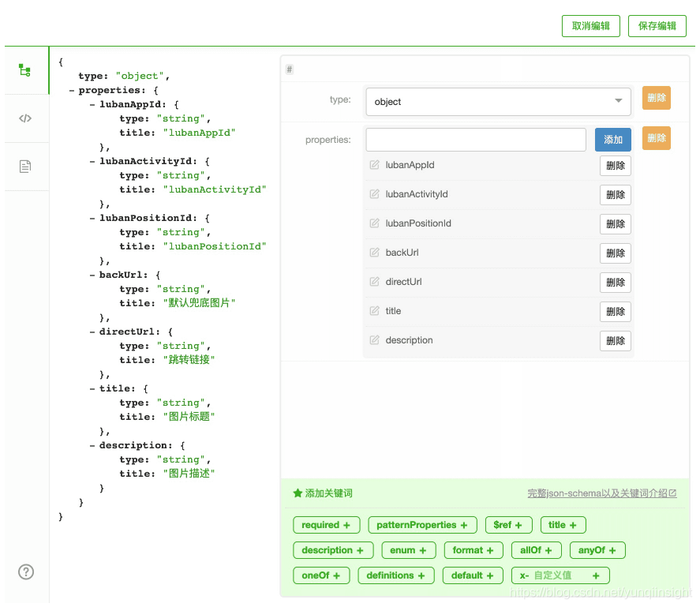
Task: Click root type "object" value in tree
Action: [140, 76]
